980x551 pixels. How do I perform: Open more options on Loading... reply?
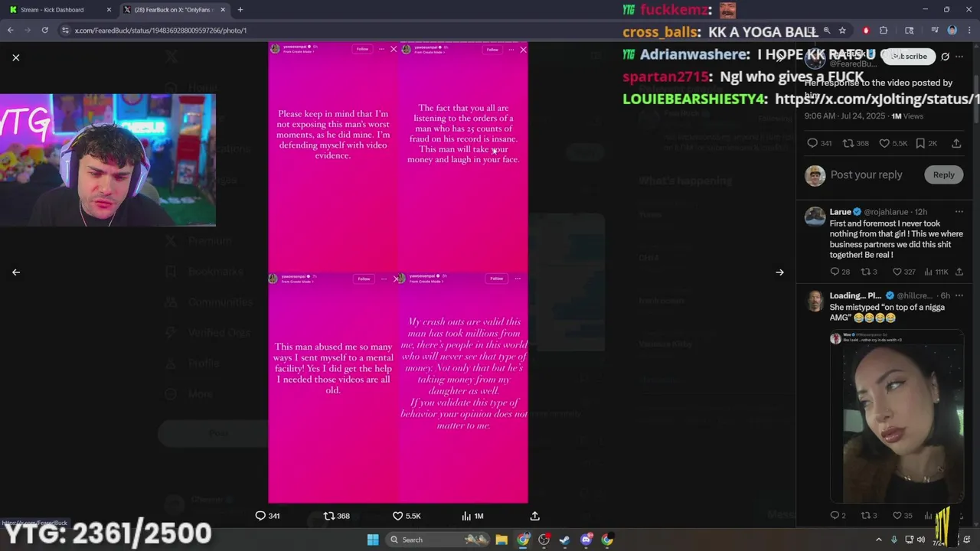coord(959,295)
